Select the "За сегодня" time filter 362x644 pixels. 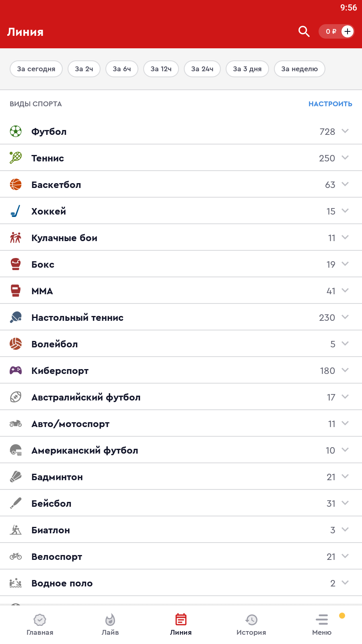coord(36,69)
